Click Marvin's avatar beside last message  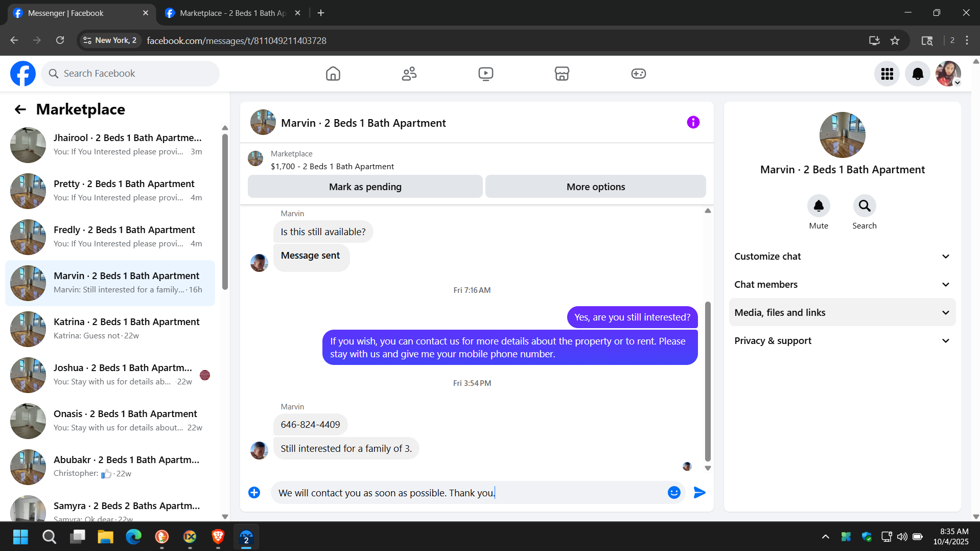[x=259, y=450]
